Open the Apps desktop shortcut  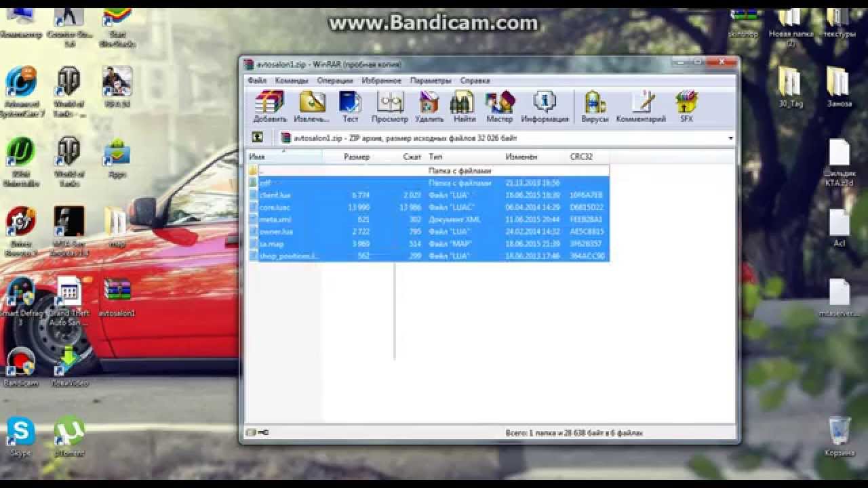pos(117,158)
